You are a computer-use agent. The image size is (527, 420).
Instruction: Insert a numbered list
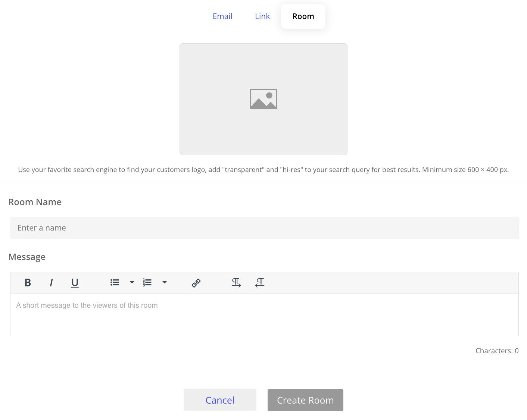tap(147, 283)
